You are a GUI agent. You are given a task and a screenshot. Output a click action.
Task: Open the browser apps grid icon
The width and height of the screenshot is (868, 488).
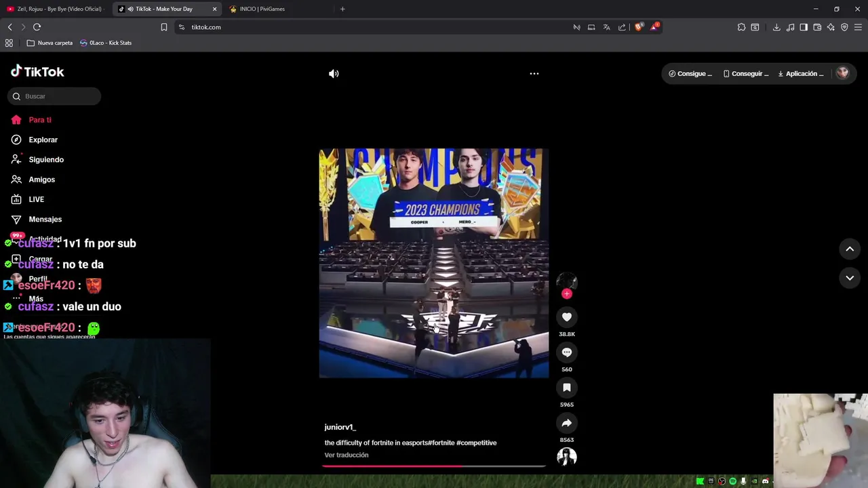(x=9, y=43)
